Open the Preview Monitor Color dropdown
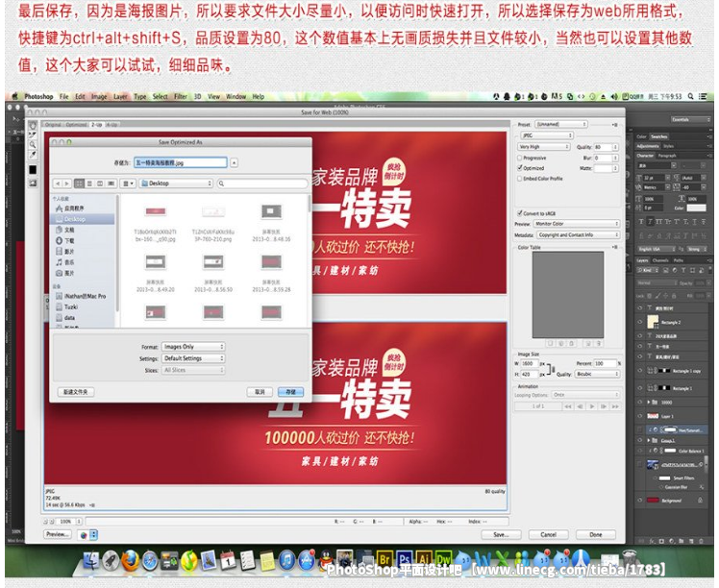Viewport: 719px width, 588px height. pyautogui.click(x=577, y=224)
